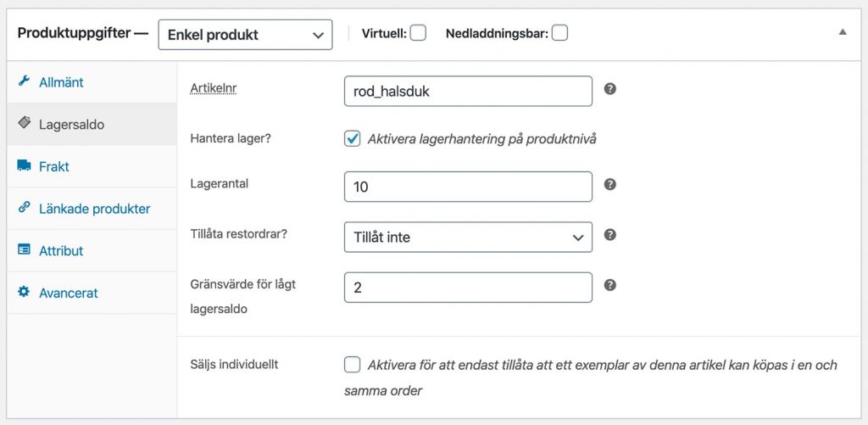Click the tag icon beside Lagersaldo

click(24, 123)
